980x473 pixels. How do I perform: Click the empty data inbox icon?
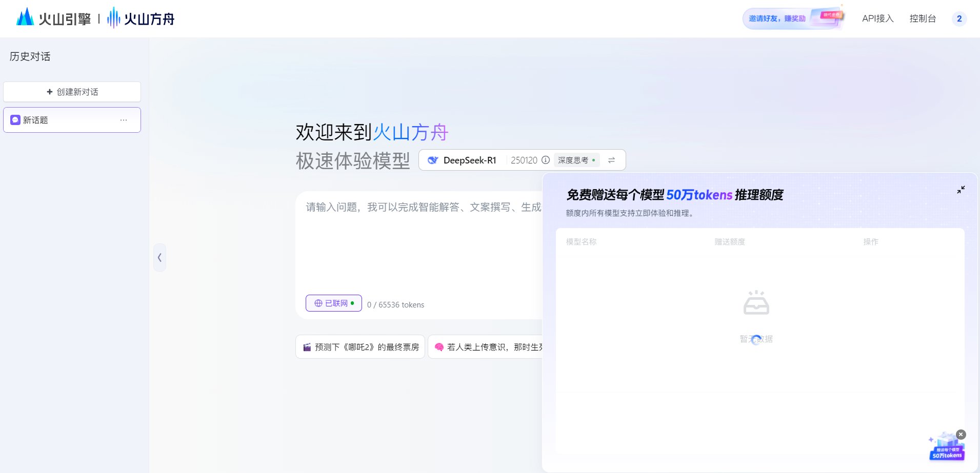pyautogui.click(x=756, y=303)
